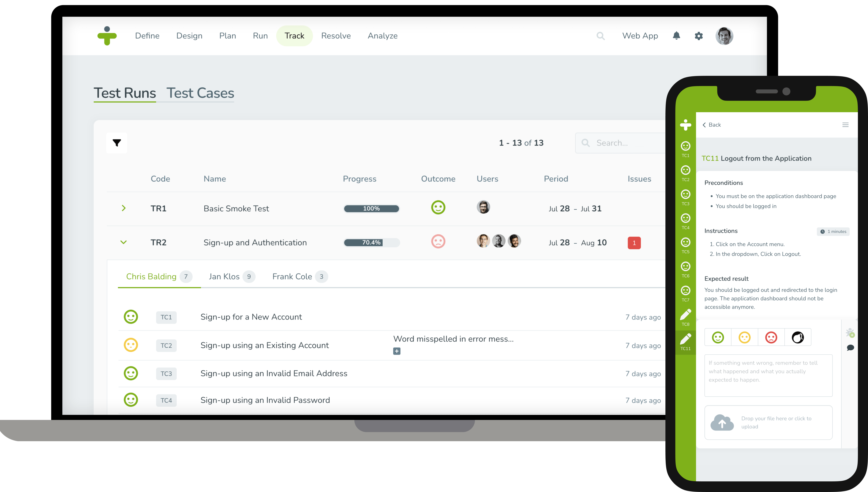
Task: Click the blocked black circle icon on mobile
Action: (798, 337)
